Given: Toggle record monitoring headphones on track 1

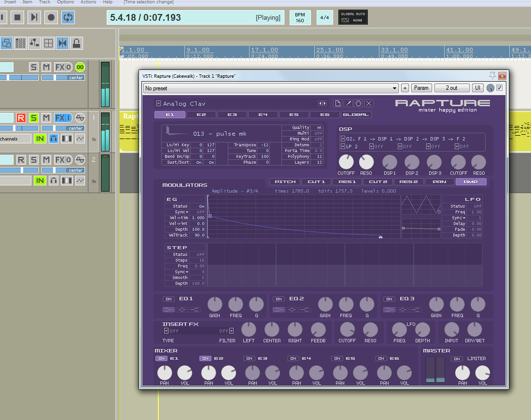Looking at the screenshot, I should (54, 139).
